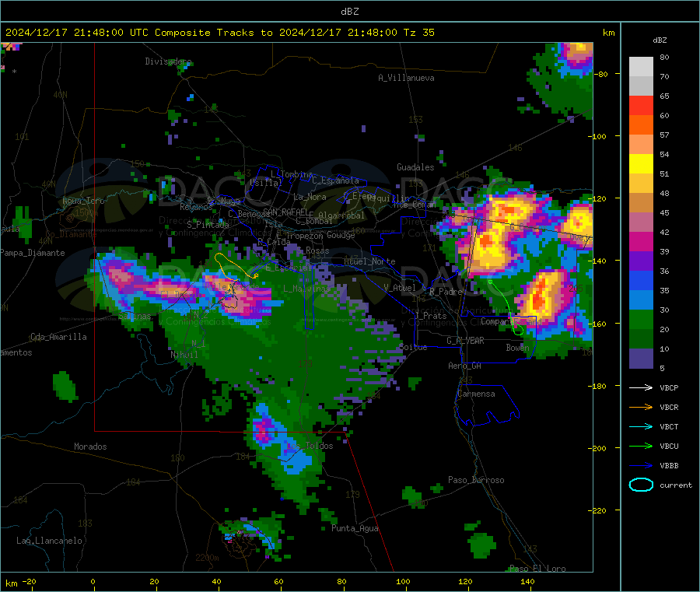Click the 'S_Pintada' map label
This screenshot has width=700, height=592.
tap(208, 225)
